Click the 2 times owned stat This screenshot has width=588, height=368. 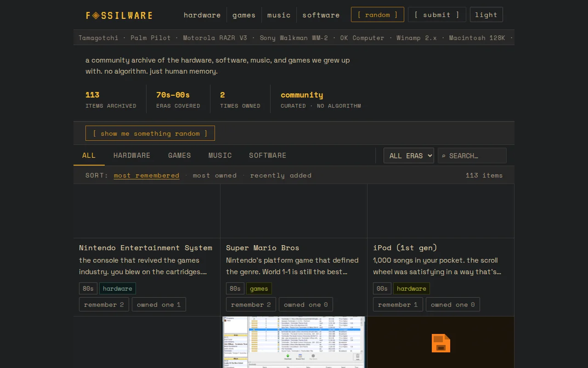(x=240, y=99)
